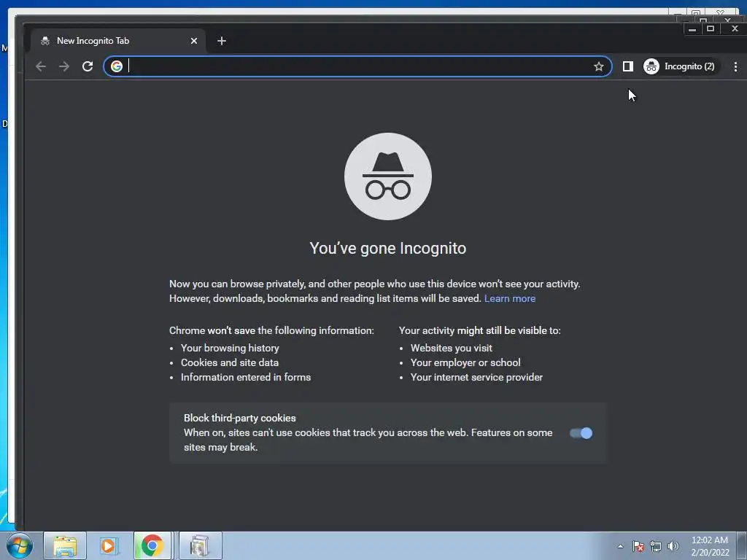Screen dimensions: 747x560
Task: Show hidden tray icons arrow
Action: click(620, 546)
